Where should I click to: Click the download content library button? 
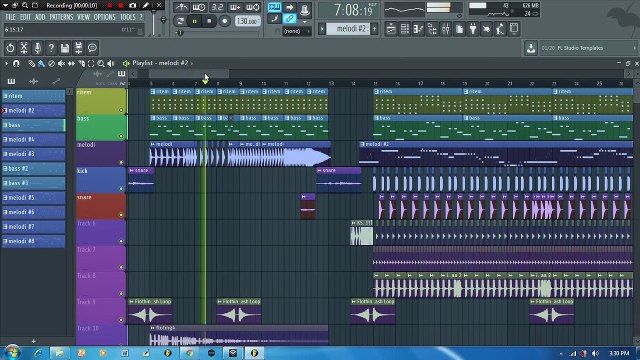click(531, 48)
